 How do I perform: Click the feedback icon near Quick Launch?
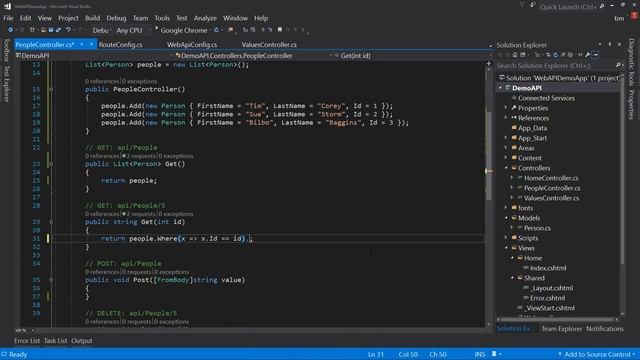point(533,5)
